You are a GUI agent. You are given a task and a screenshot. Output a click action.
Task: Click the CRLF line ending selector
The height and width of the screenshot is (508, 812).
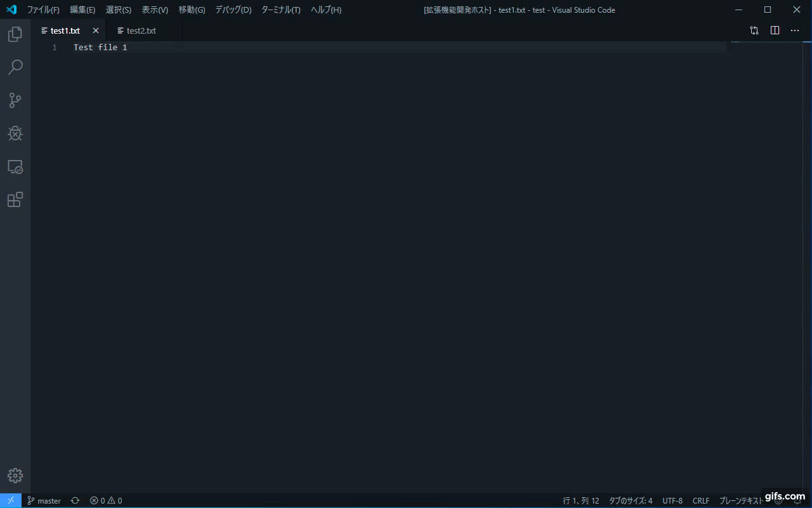(701, 500)
